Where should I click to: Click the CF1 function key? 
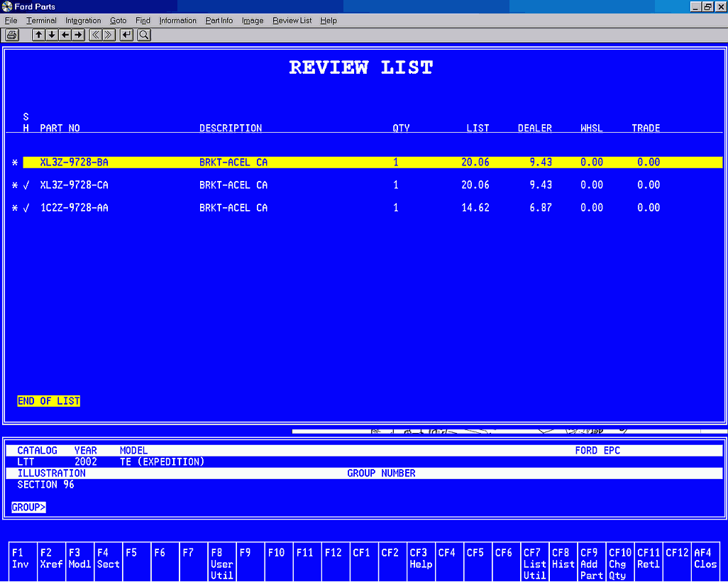[364, 561]
